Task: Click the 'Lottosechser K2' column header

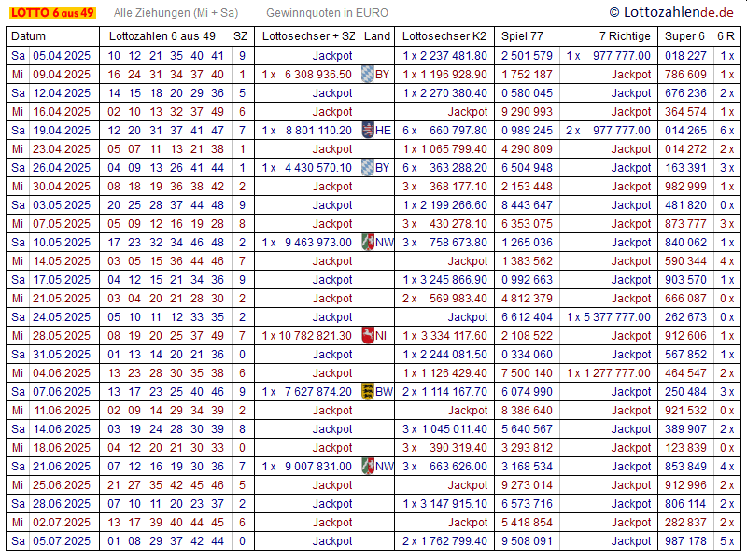Action: (444, 36)
